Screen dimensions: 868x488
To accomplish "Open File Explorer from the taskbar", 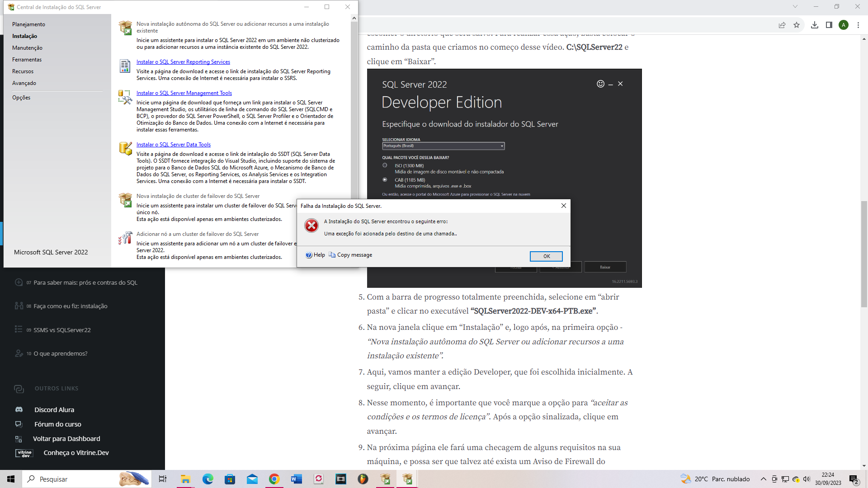I will [x=185, y=479].
